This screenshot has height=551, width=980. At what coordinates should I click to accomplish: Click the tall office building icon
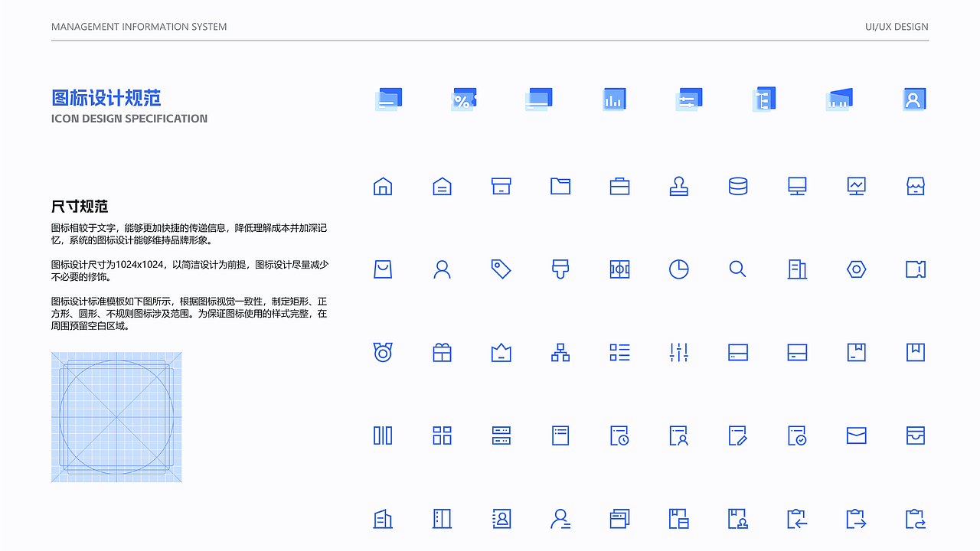[797, 269]
